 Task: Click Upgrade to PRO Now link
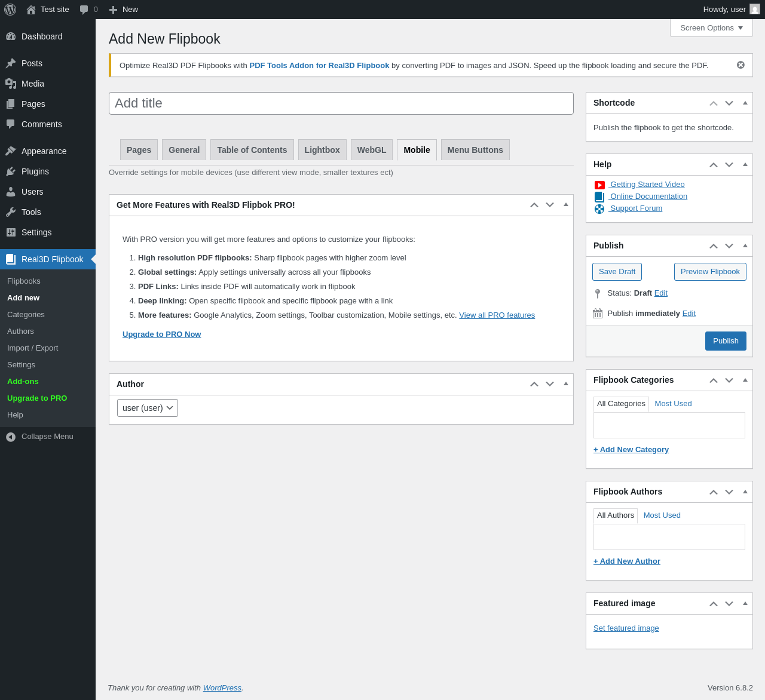161,334
